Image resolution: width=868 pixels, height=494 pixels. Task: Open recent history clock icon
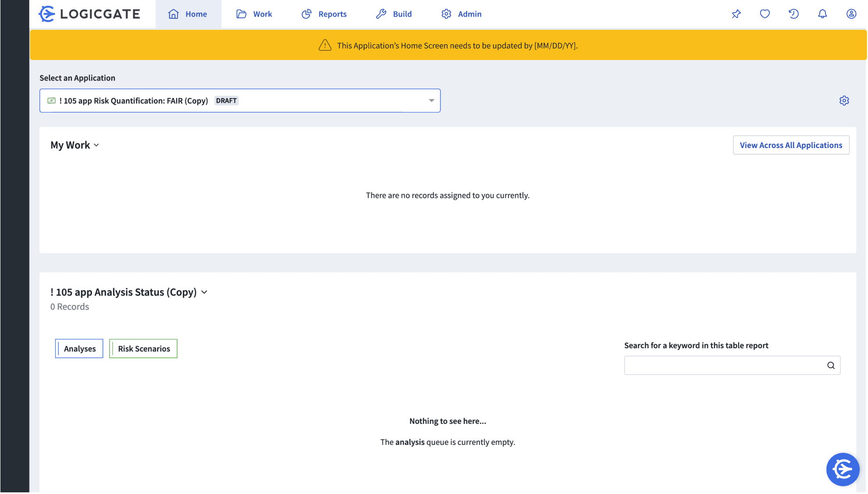tap(793, 14)
